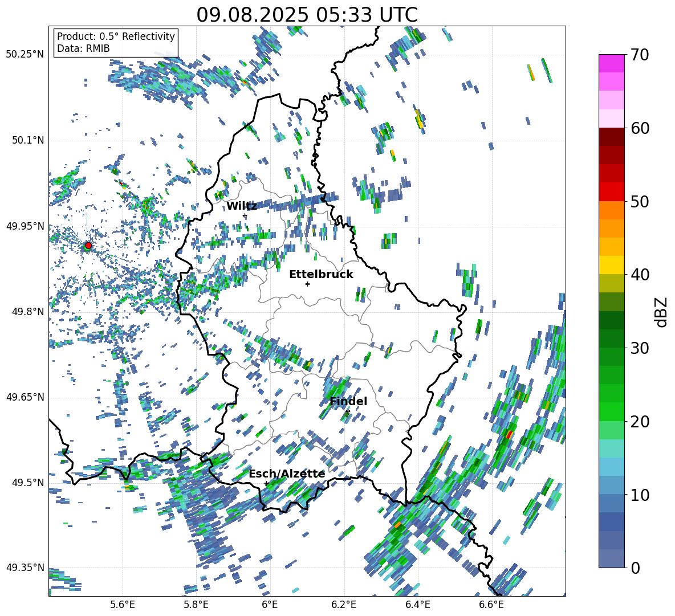The height and width of the screenshot is (616, 675).
Task: Click the Wiltz location cross marker
Action: coord(245,215)
